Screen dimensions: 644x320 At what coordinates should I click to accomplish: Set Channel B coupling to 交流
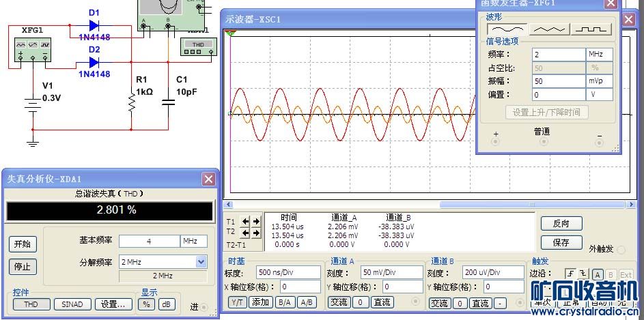[x=440, y=303]
